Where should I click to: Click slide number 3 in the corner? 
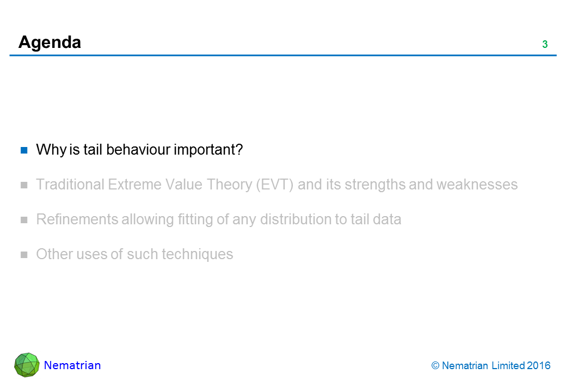click(x=544, y=45)
